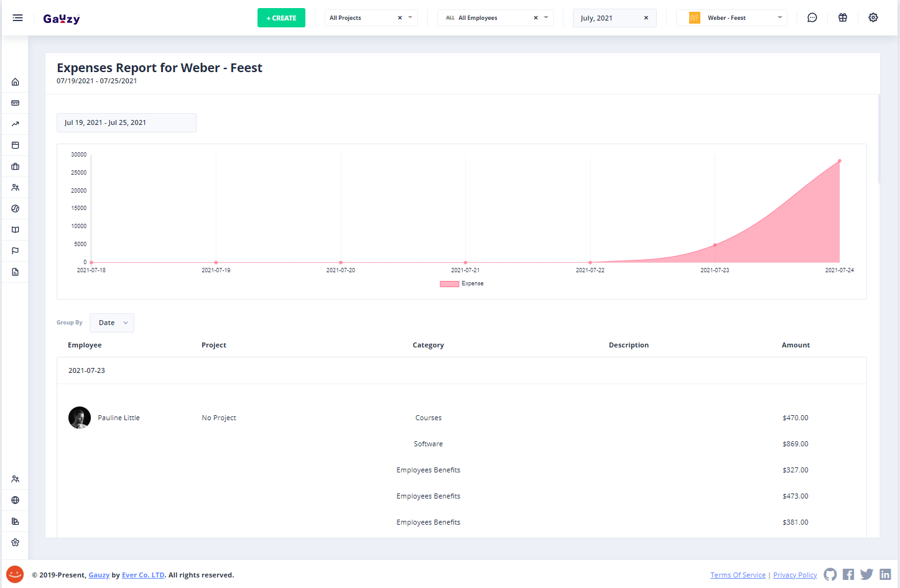Clear the July, 2021 date filter
The width and height of the screenshot is (900, 588).
tap(646, 18)
